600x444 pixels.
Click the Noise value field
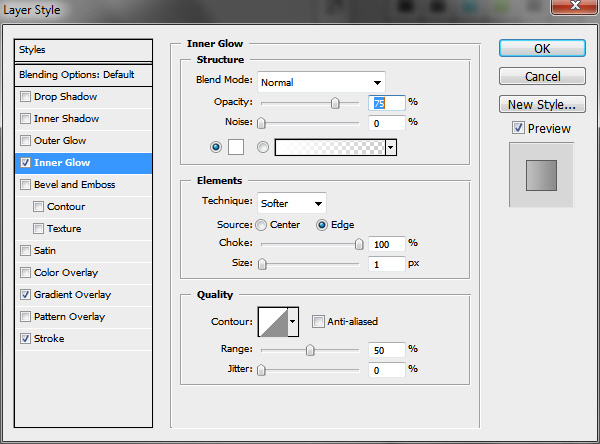tap(386, 123)
